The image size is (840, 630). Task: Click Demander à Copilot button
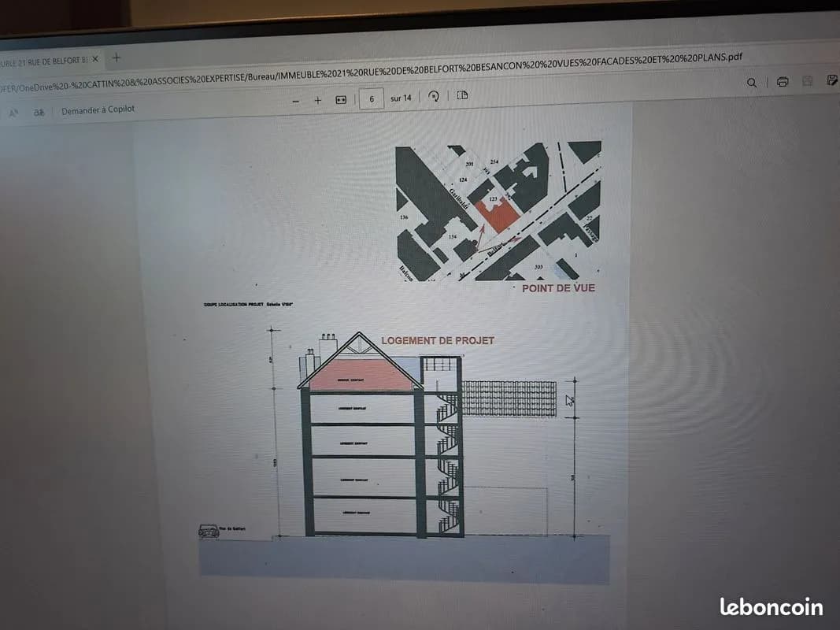(98, 109)
